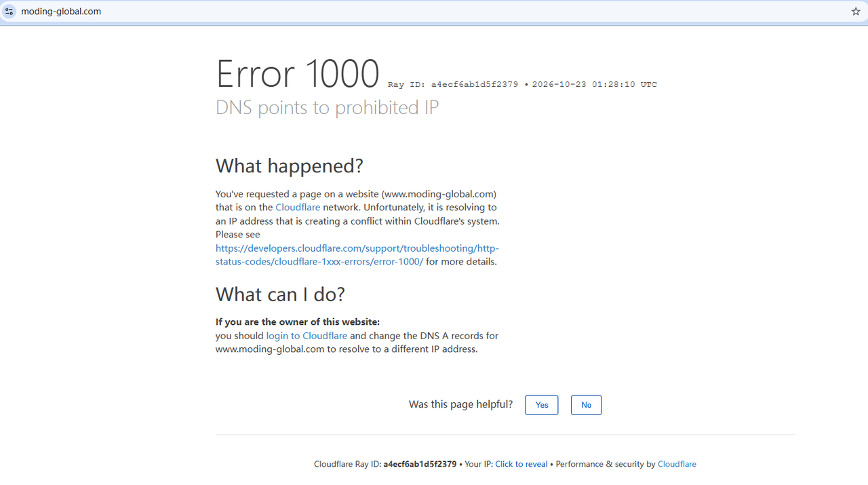Viewport: 868px width, 485px height.
Task: Click the moding-global.com address bar URL
Action: pos(61,12)
